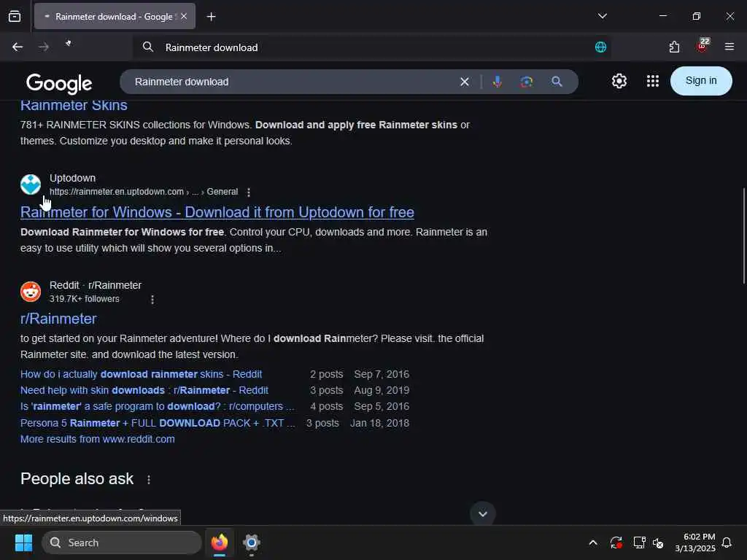This screenshot has height=560, width=747.
Task: Open the notifications bell icon
Action: tap(727, 542)
